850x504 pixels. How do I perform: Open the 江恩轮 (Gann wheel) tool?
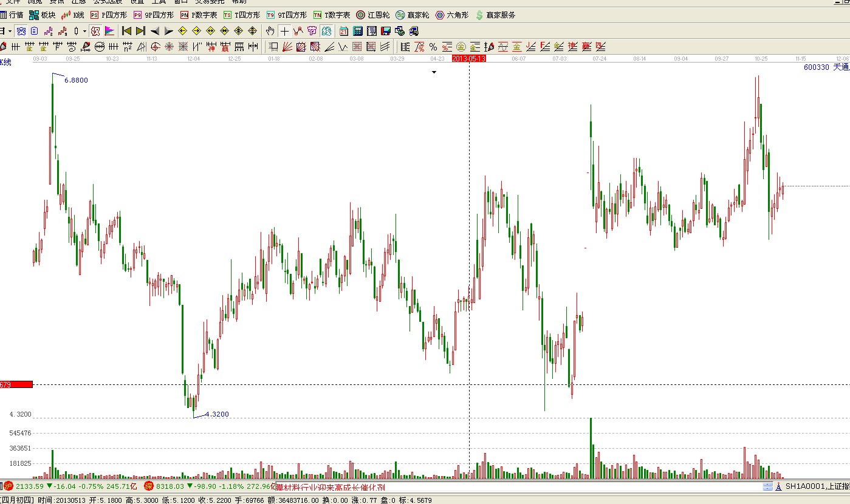click(372, 15)
